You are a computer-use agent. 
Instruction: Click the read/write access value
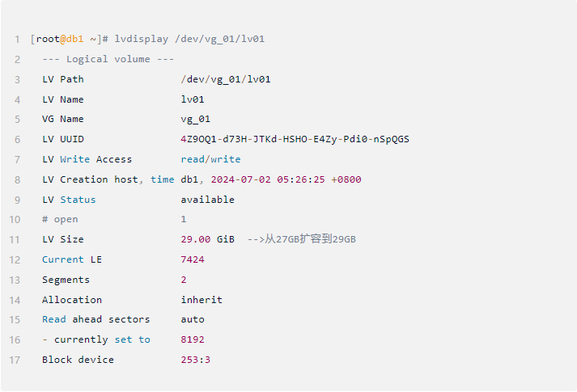point(210,159)
